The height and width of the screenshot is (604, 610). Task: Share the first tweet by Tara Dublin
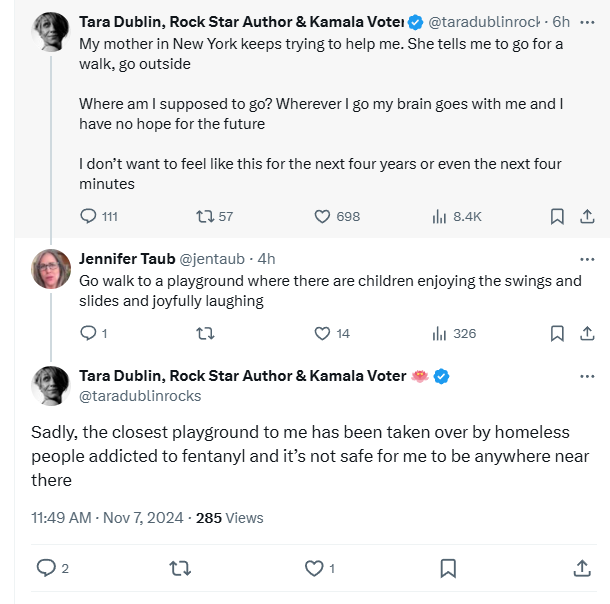587,216
